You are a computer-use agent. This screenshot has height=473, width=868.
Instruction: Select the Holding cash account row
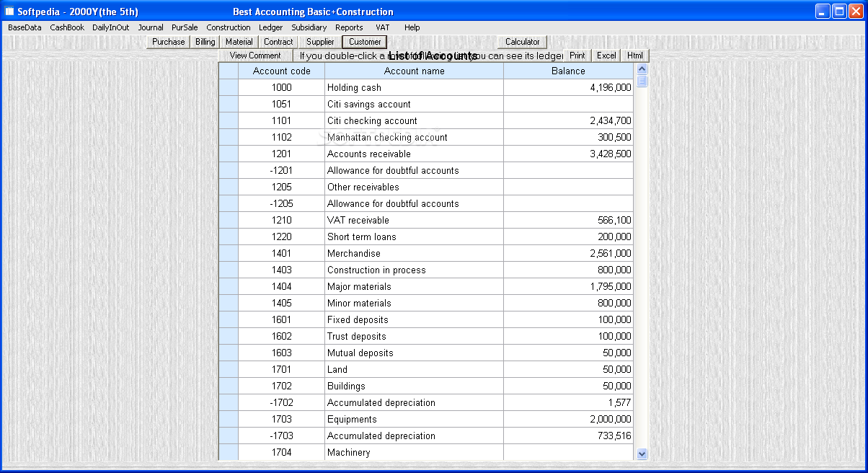426,88
